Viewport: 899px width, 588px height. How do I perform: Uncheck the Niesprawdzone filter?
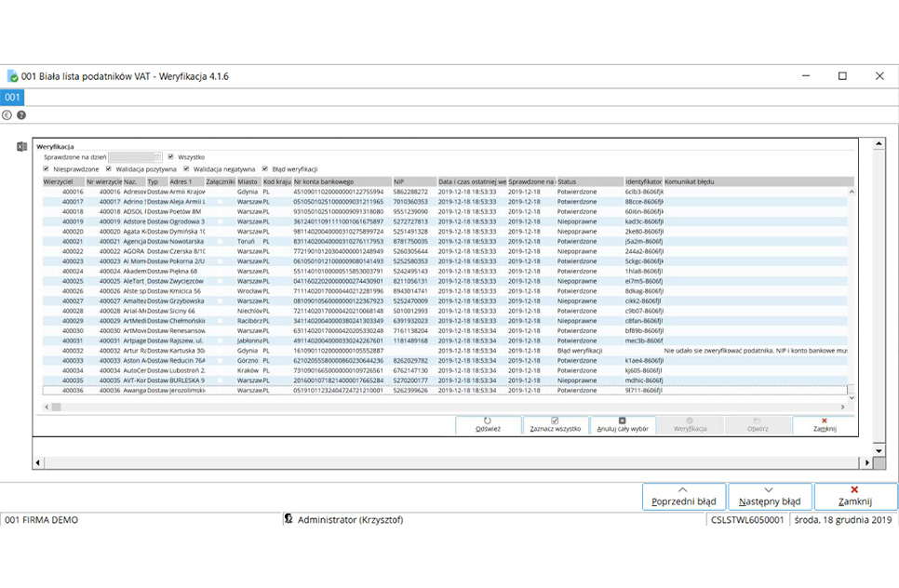pyautogui.click(x=47, y=169)
